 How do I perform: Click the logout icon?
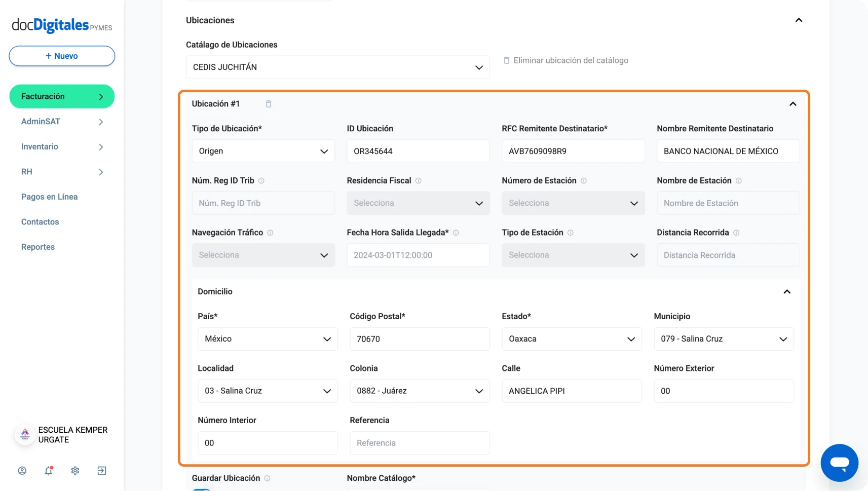102,471
